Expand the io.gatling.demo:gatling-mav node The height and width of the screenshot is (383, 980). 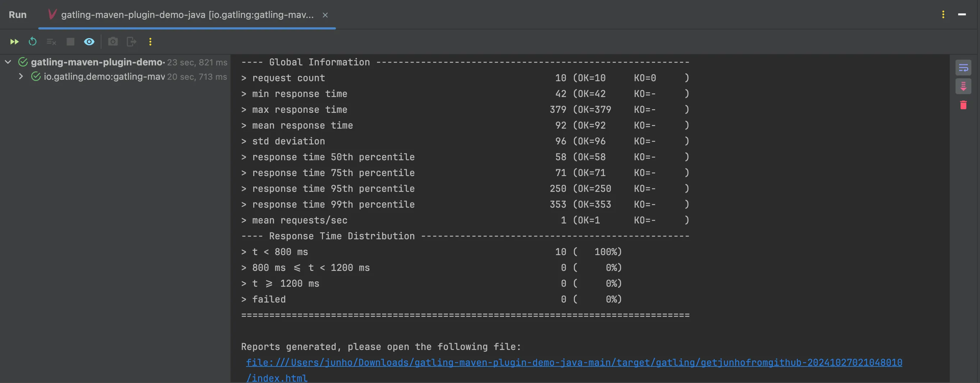[x=21, y=77]
